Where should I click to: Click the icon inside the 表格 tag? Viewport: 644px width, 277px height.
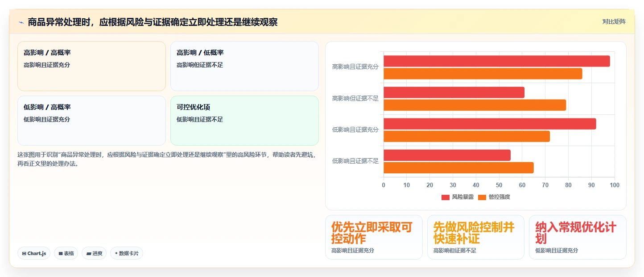(x=61, y=253)
